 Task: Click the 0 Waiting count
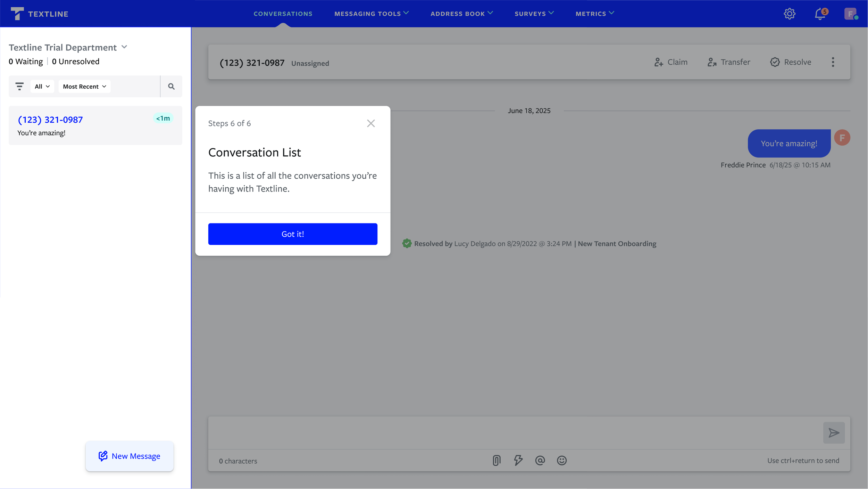(x=26, y=62)
